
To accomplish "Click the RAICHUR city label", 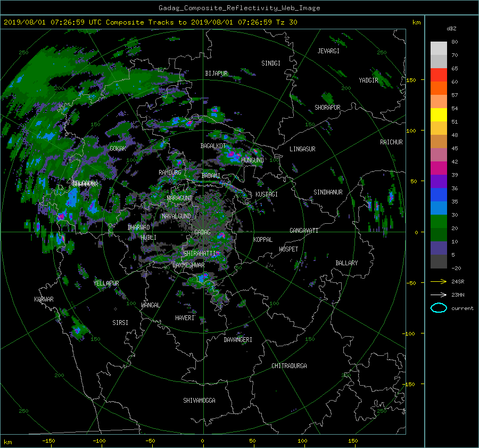I will 391,142.
